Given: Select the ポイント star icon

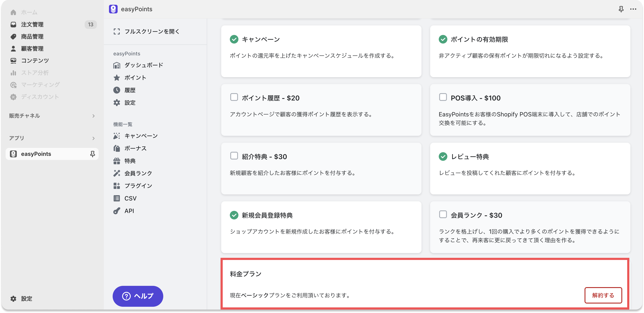Looking at the screenshot, I should point(117,78).
